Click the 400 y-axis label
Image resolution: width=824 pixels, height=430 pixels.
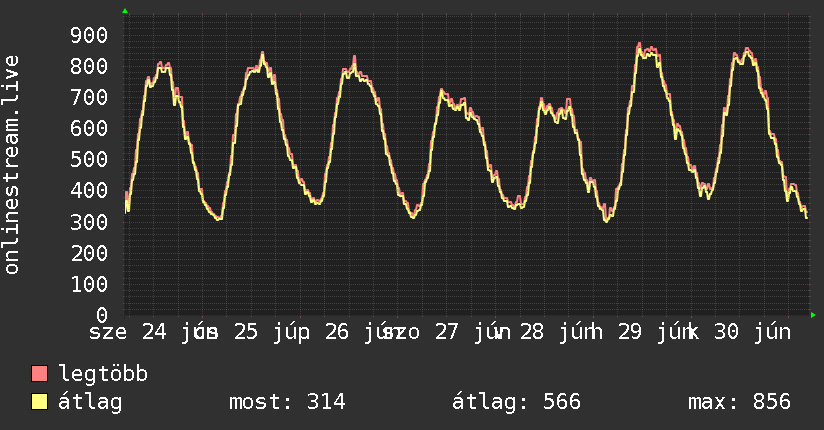click(x=89, y=191)
